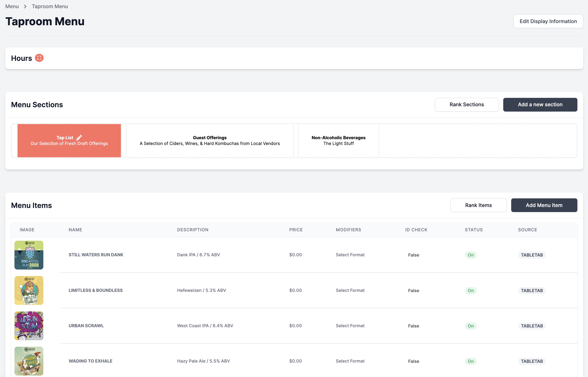Click the Rank Items button
The width and height of the screenshot is (588, 377).
[478, 205]
